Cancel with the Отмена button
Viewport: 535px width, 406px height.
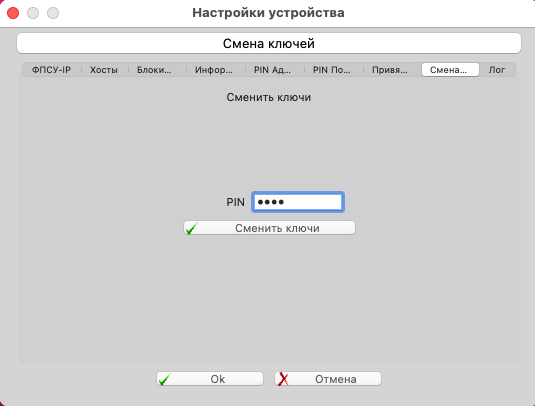pyautogui.click(x=328, y=379)
